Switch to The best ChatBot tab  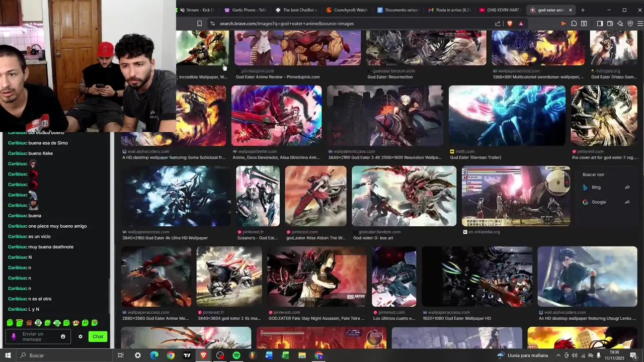(x=296, y=10)
